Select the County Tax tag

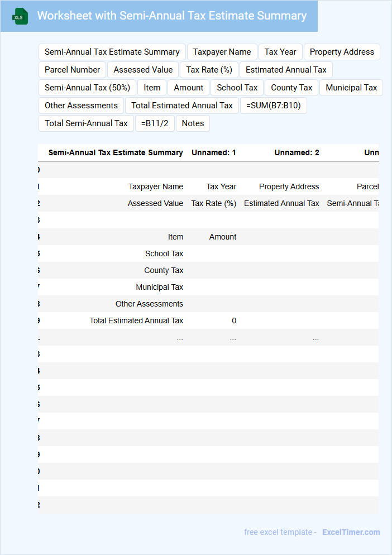pos(291,88)
